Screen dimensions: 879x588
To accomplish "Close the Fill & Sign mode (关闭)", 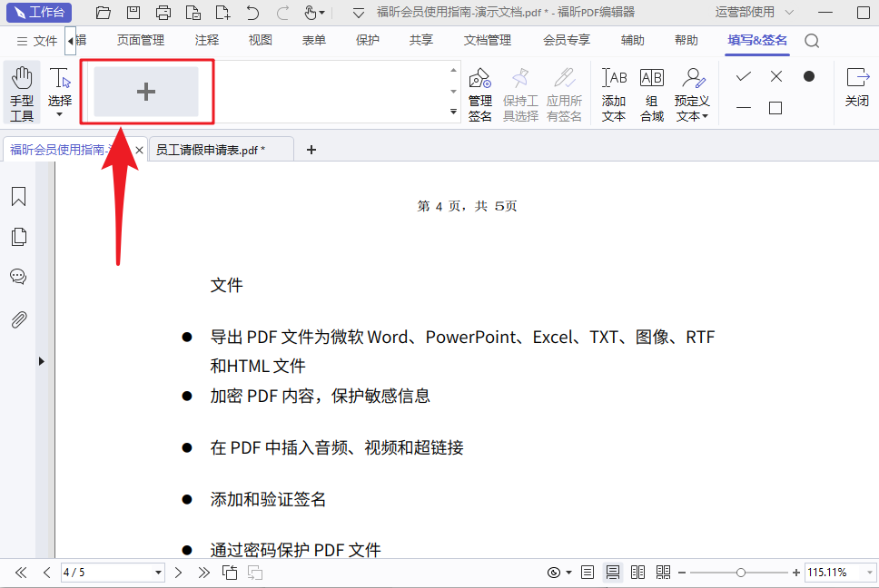I will coord(857,87).
